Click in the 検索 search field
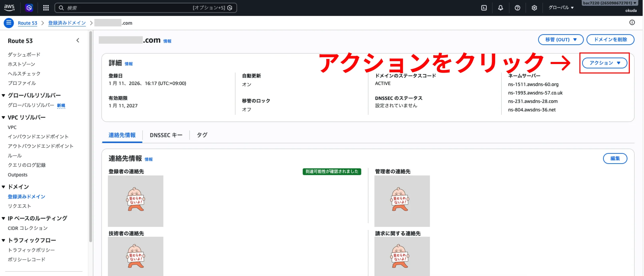This screenshot has width=644, height=276. coord(146,8)
